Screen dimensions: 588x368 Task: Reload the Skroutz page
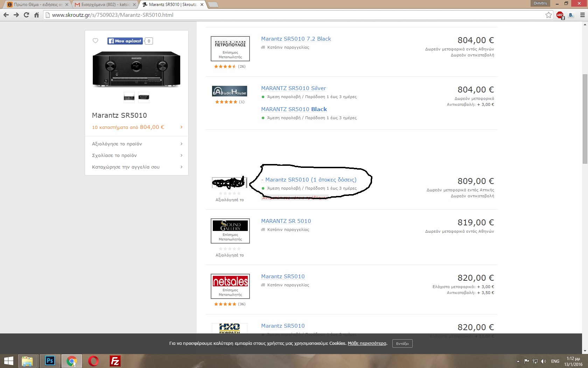(x=26, y=15)
